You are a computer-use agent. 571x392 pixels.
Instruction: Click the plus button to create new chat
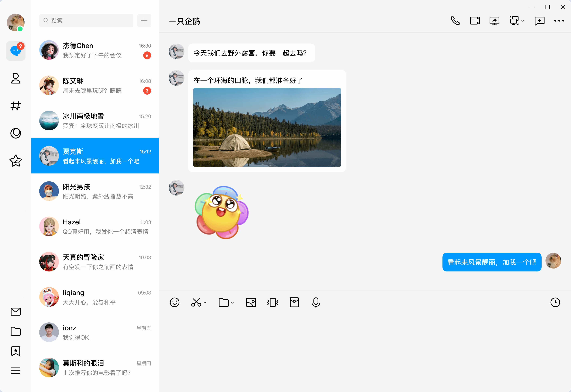pos(144,20)
